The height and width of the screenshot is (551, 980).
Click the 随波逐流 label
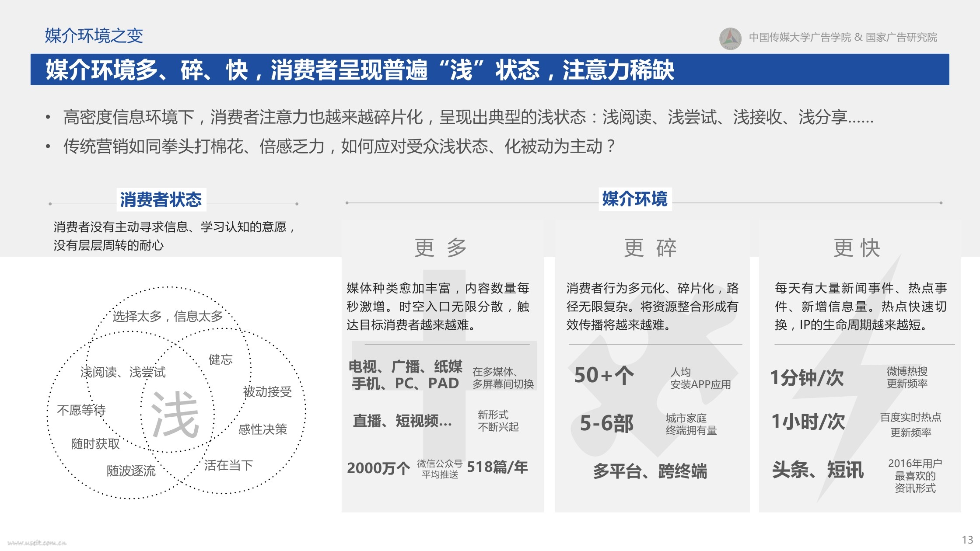pyautogui.click(x=131, y=471)
